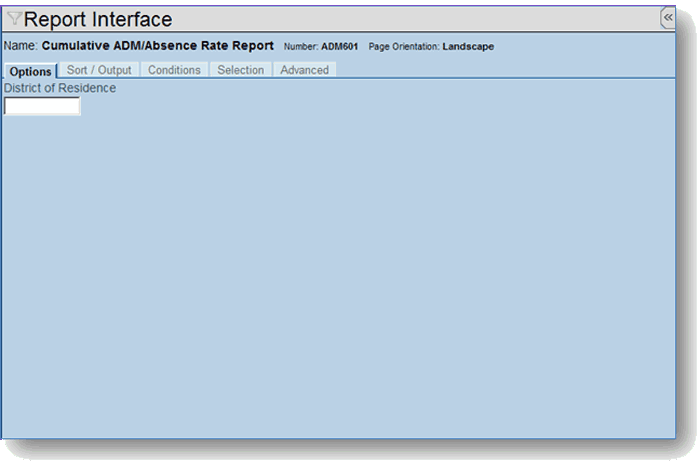Click the Landscape page orientation value

click(468, 46)
